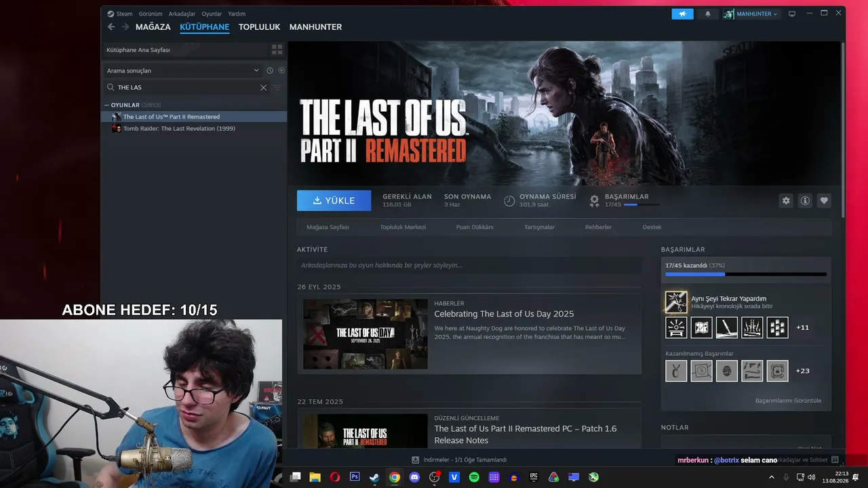Image resolution: width=868 pixels, height=488 pixels.
Task: Open game settings gear icon
Action: (786, 201)
